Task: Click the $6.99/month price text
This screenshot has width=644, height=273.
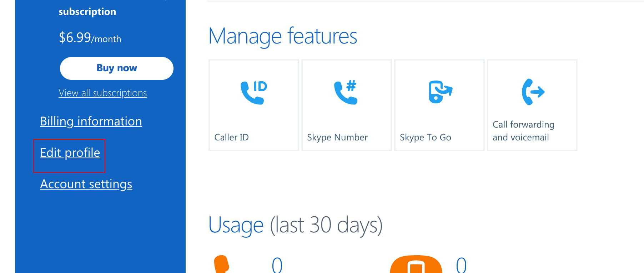Action: coord(90,37)
